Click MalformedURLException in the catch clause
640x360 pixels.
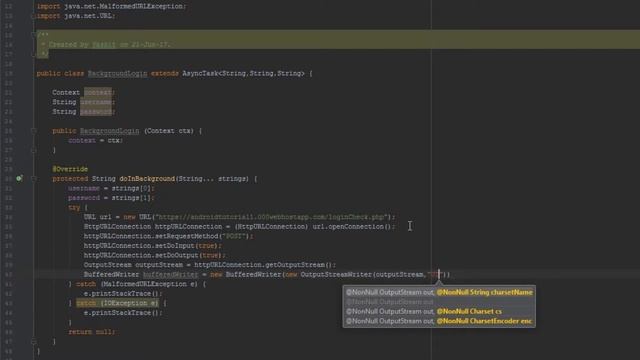point(144,284)
